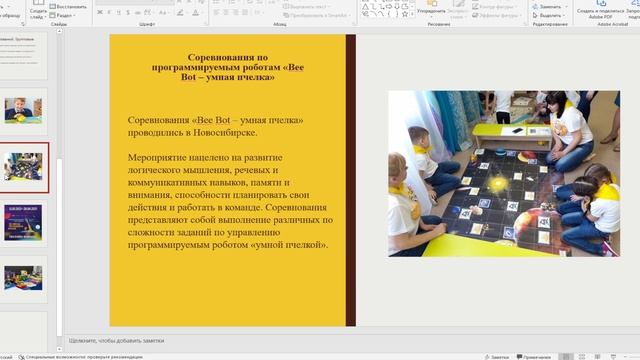Select the highlighted Bee Bot slide thumbnail

pos(23,167)
